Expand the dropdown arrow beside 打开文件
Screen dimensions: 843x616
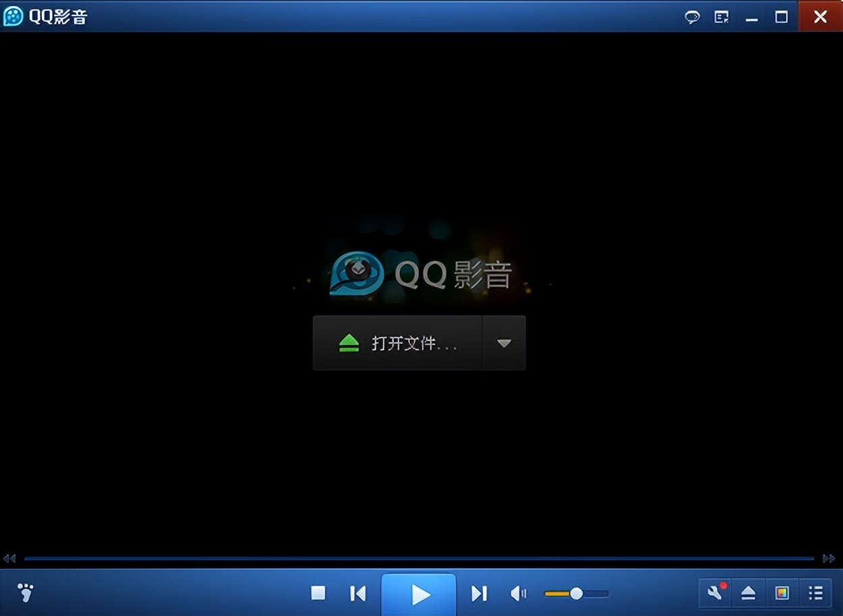pos(504,343)
